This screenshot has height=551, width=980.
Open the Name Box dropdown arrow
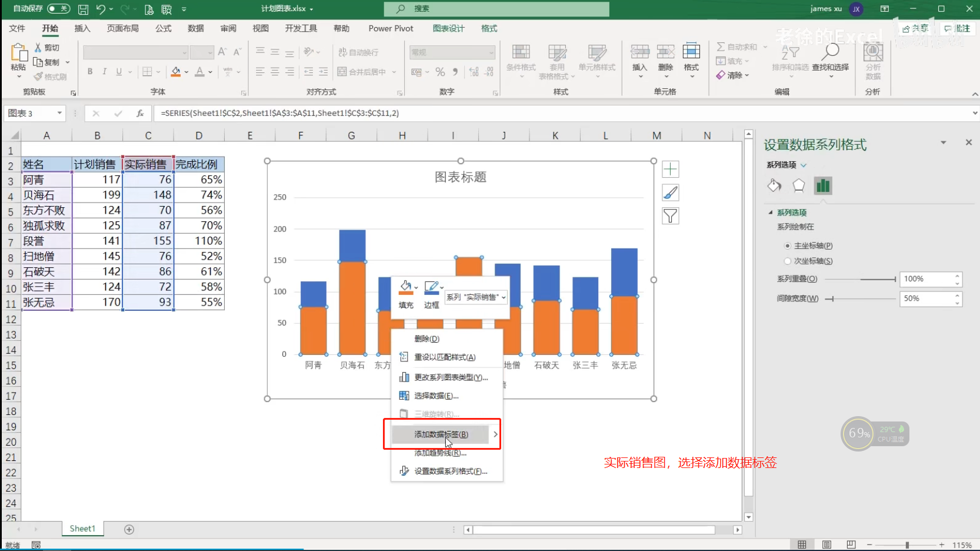pyautogui.click(x=59, y=113)
